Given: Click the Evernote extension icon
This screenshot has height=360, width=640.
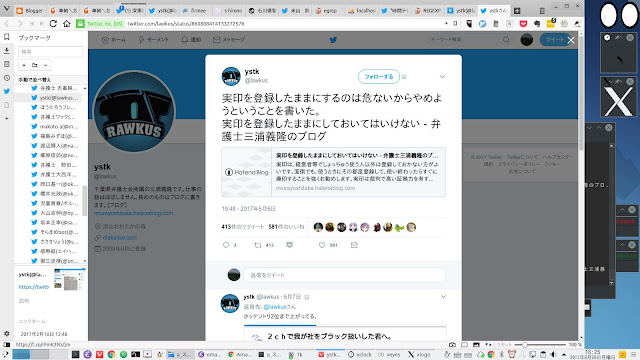Looking at the screenshot, I should (537, 24).
